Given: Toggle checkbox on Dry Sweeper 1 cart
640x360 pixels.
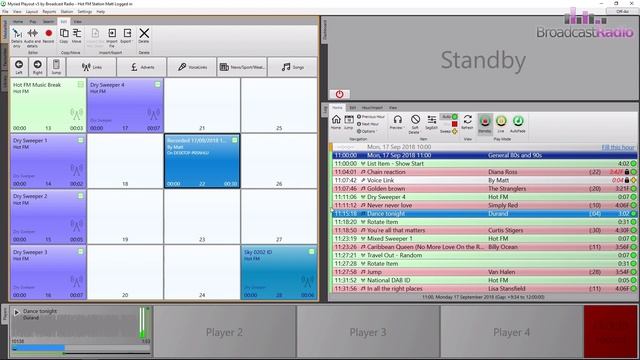Looking at the screenshot, I should click(x=81, y=140).
